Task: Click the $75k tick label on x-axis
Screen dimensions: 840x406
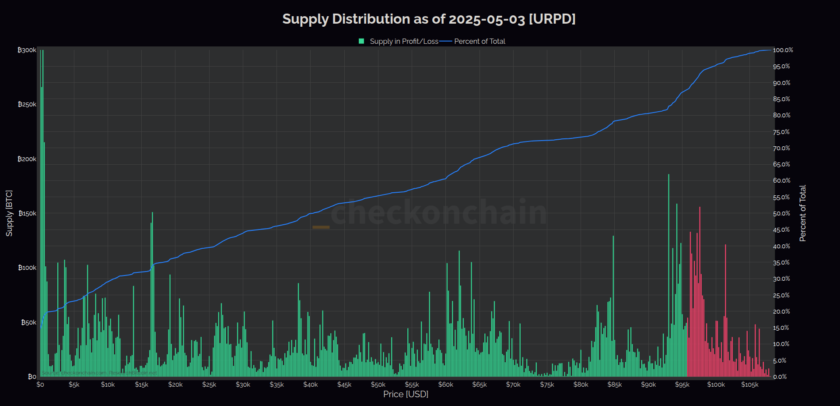Action: 547,384
